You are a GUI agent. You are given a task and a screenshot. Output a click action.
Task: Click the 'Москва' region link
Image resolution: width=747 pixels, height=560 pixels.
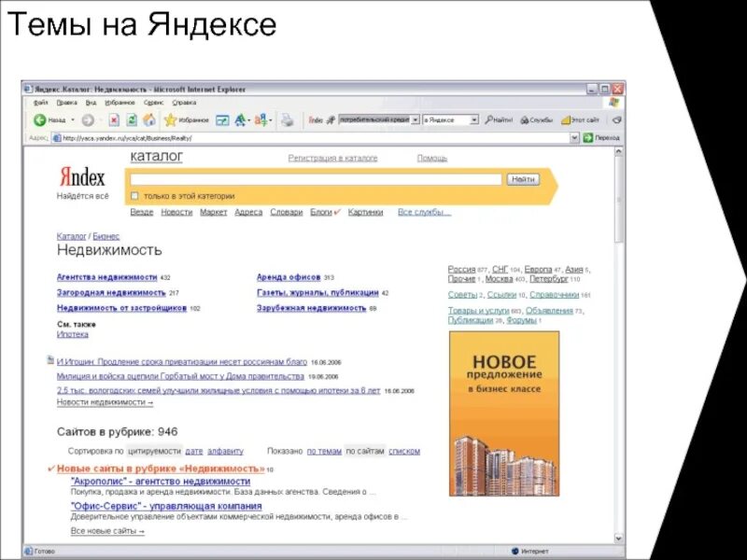(499, 278)
